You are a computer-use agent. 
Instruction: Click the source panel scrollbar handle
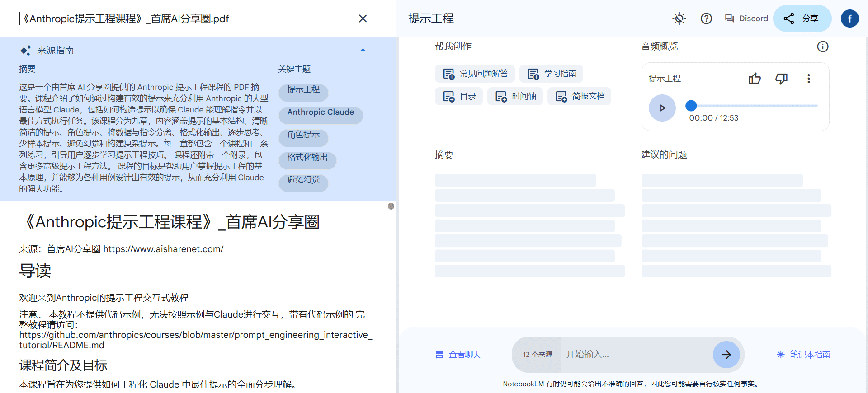391,206
